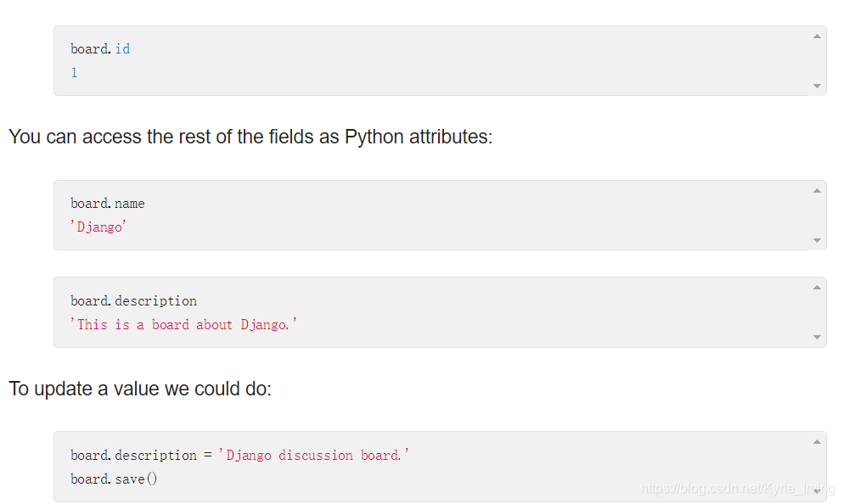Click the standalone board.description code line

pos(133,301)
